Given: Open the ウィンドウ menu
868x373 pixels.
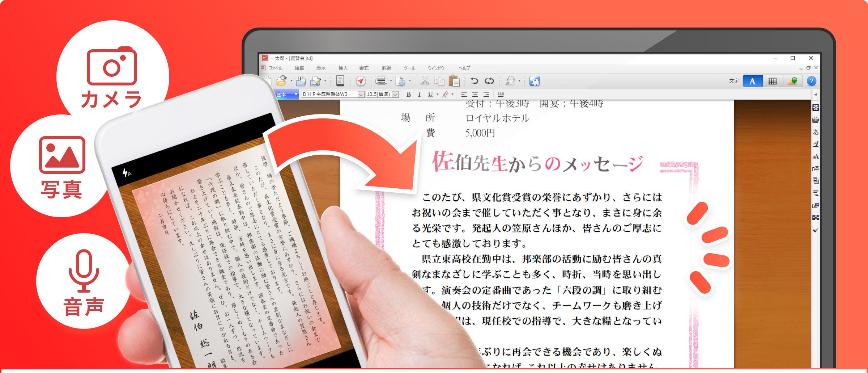Looking at the screenshot, I should point(436,68).
